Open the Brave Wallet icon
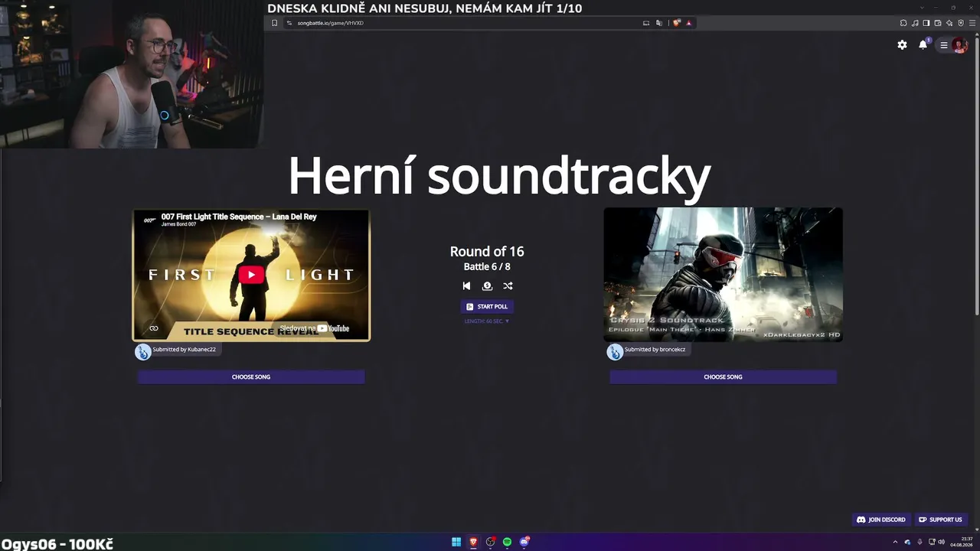Screen dimensions: 980x551 [x=938, y=23]
